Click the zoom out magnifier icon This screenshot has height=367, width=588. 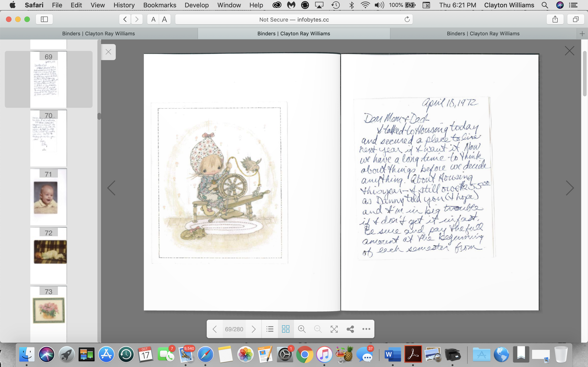[318, 329]
